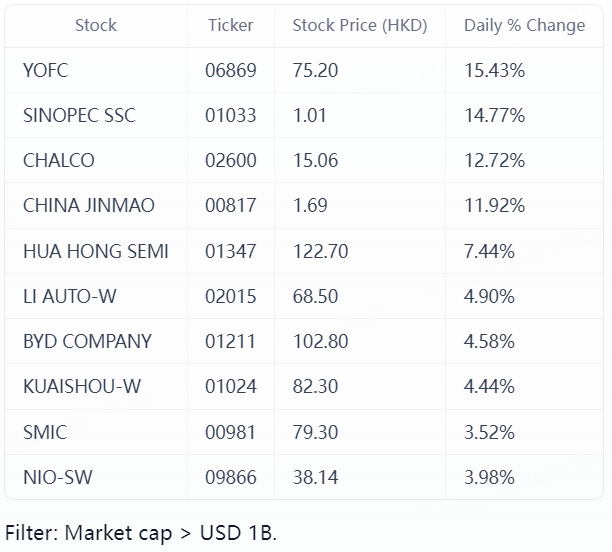This screenshot has height=552, width=612.
Task: Select ticker code 01347
Action: pyautogui.click(x=231, y=251)
